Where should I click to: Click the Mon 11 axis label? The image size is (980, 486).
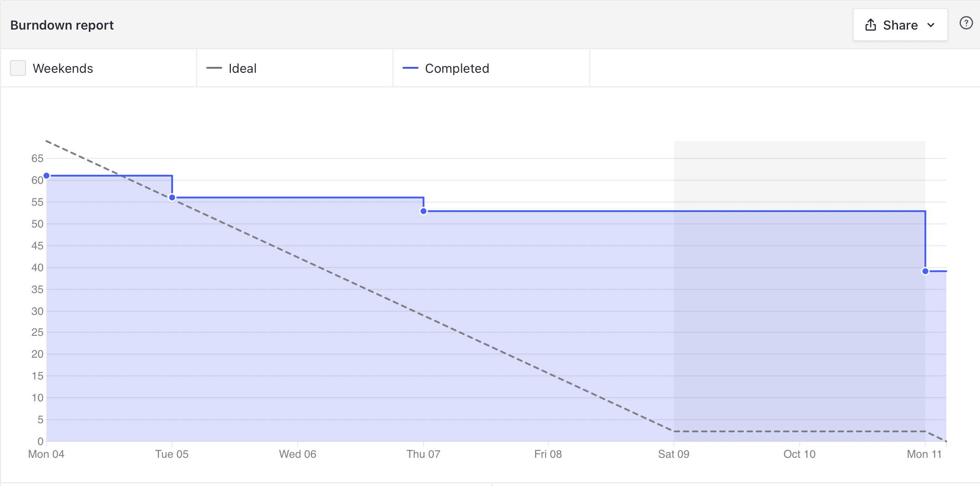point(924,454)
